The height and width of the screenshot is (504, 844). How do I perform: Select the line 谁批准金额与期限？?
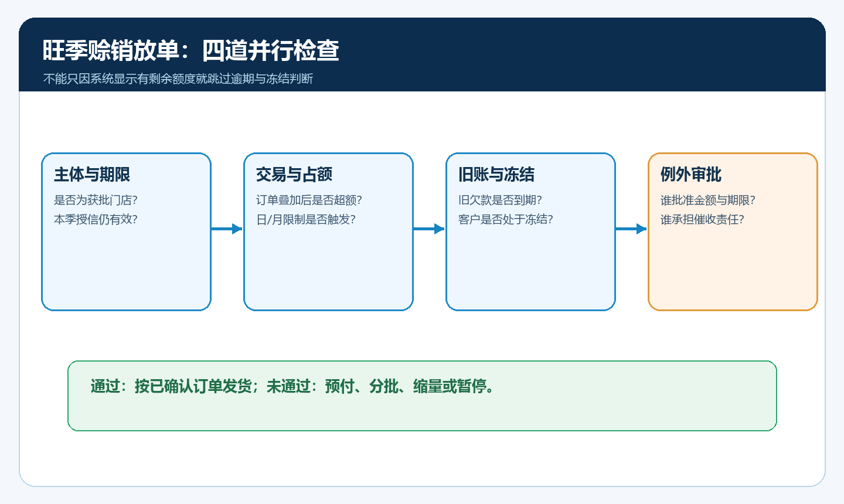[708, 200]
